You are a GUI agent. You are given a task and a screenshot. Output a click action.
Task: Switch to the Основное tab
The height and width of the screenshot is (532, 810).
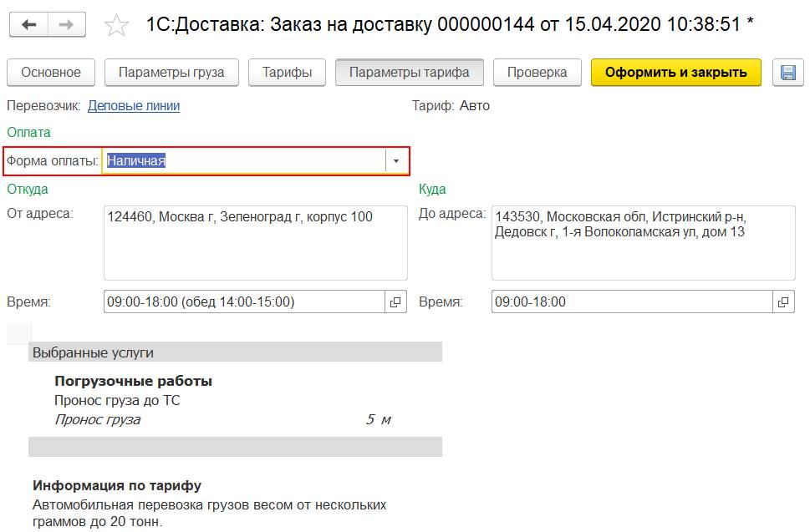(51, 73)
